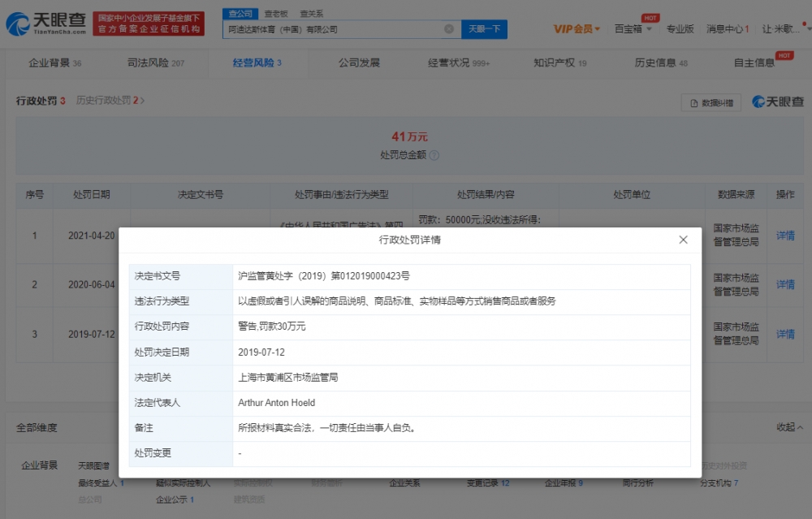This screenshot has height=519, width=812.
Task: Select the 行政处罚 sub-tab
Action: (41, 101)
